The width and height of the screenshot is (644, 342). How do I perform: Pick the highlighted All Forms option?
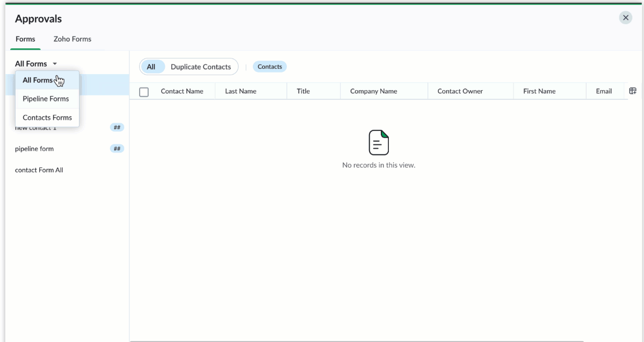38,81
